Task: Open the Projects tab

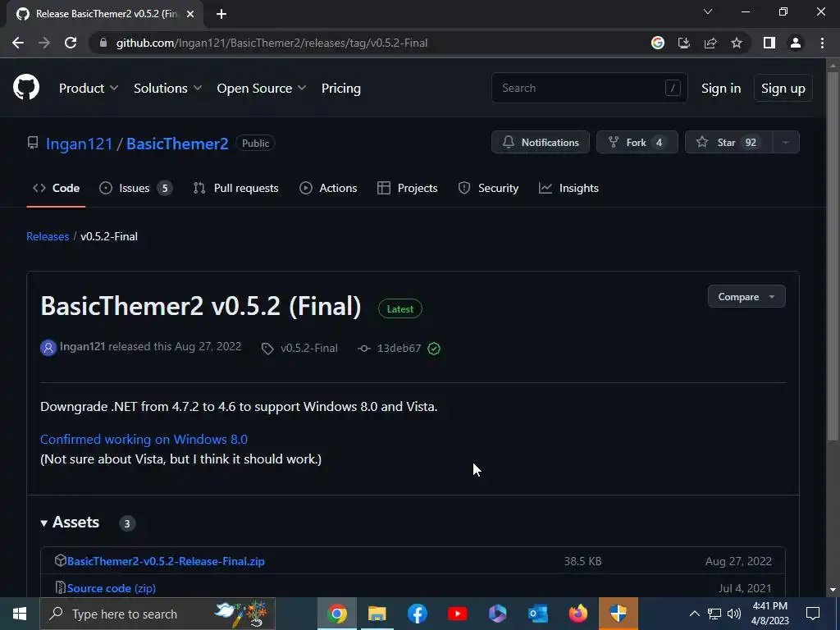Action: (408, 188)
